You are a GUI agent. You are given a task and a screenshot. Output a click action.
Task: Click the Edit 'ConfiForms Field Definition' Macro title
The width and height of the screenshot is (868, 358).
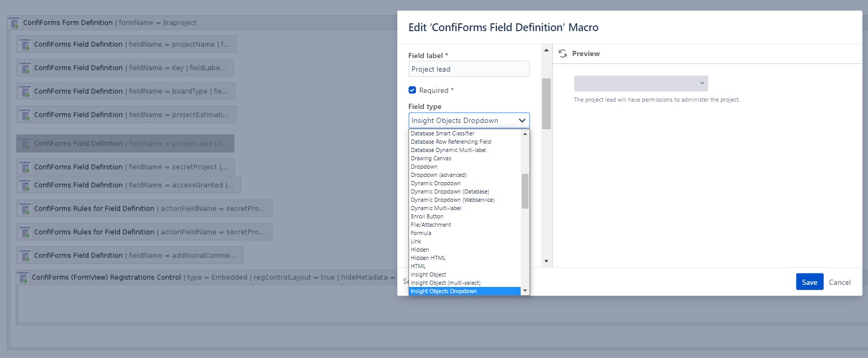503,27
